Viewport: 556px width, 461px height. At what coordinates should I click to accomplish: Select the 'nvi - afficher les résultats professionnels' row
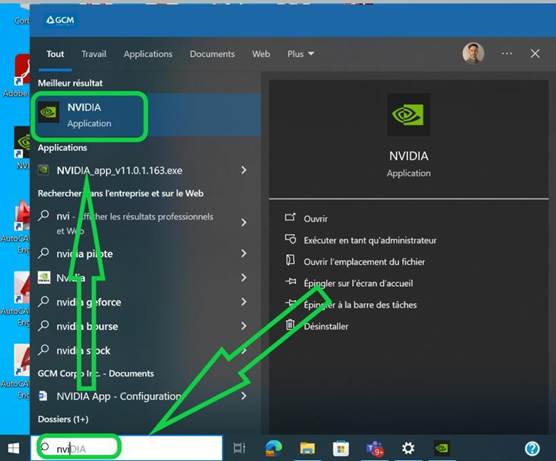click(145, 223)
